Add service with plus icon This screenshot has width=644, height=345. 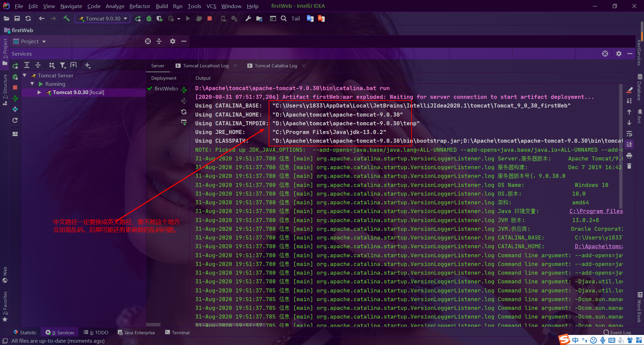pos(88,65)
